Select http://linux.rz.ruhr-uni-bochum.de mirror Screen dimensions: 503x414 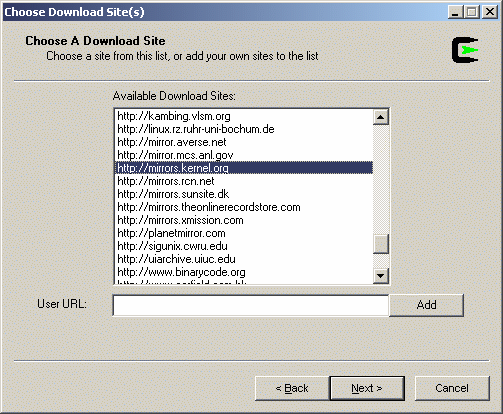point(244,129)
